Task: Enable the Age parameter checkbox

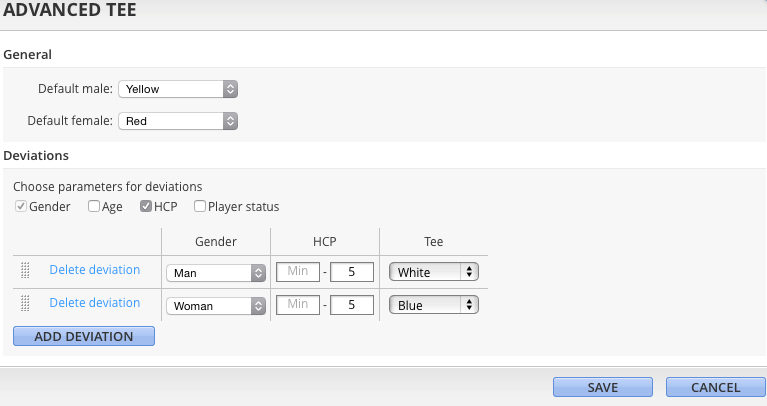Action: coord(94,206)
